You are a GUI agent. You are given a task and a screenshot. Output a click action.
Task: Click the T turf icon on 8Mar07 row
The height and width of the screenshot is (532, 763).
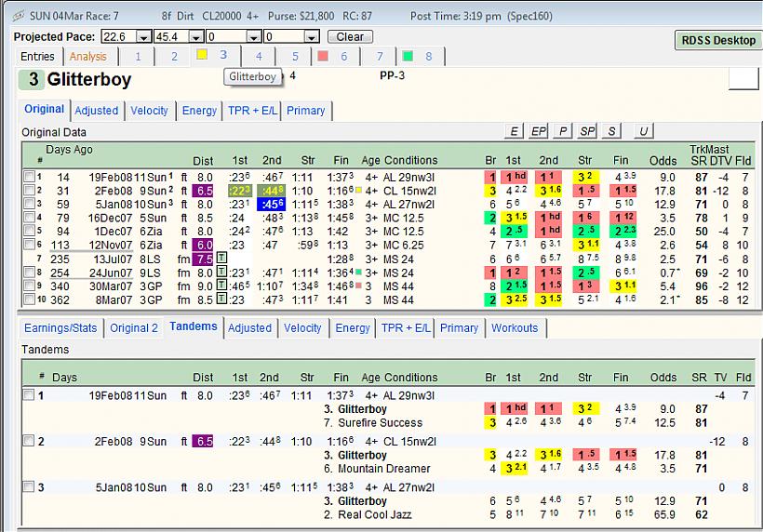tap(221, 299)
